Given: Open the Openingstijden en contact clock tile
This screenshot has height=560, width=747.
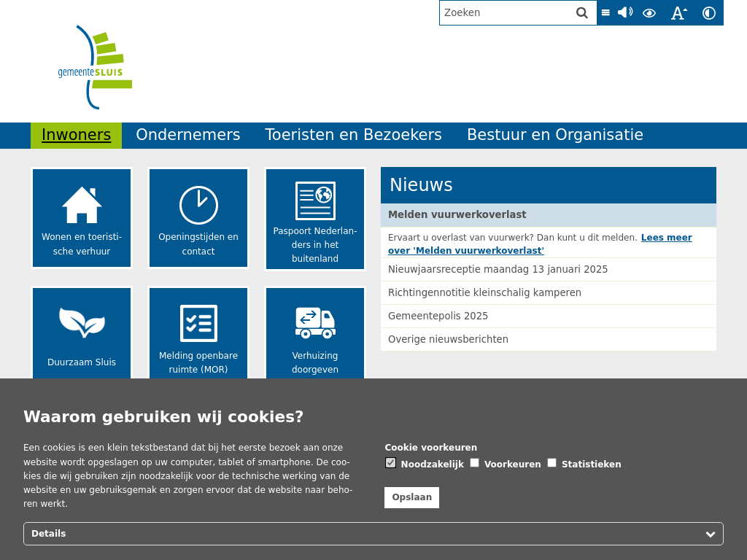Looking at the screenshot, I should coord(198,218).
